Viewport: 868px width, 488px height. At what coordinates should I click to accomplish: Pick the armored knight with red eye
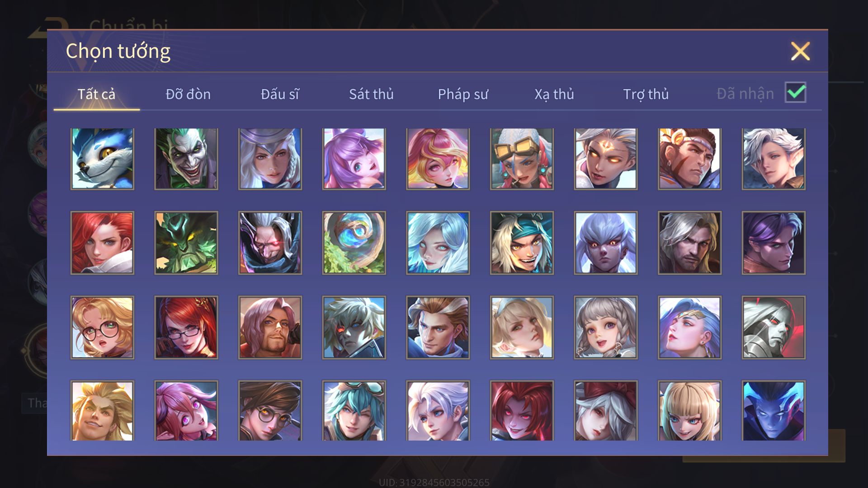pos(774,328)
